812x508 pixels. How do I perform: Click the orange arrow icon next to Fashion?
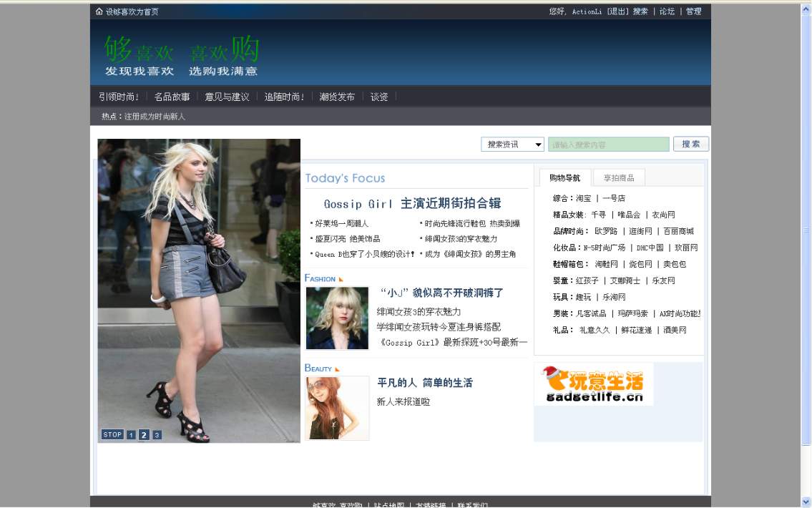pos(341,280)
